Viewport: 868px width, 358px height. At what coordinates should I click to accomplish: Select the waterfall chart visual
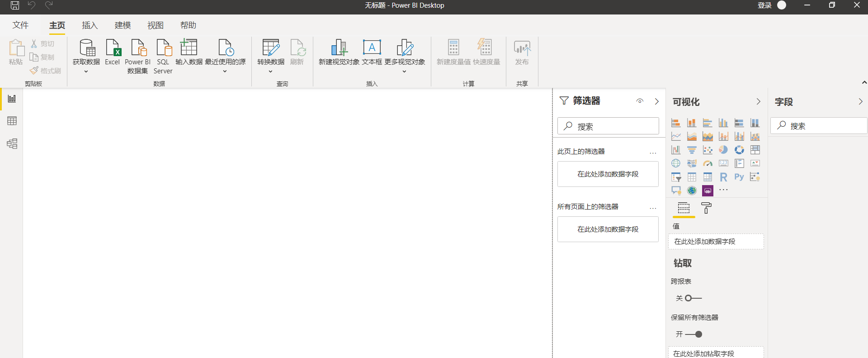click(x=676, y=150)
